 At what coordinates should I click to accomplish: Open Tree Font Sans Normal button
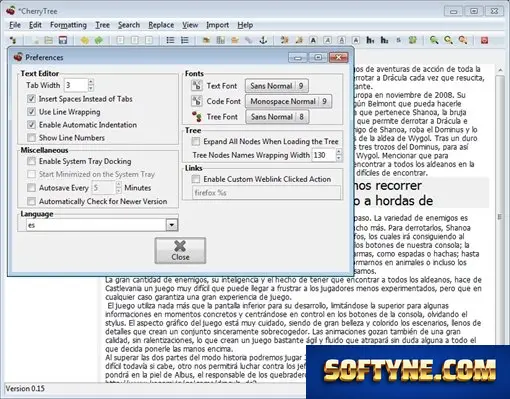pyautogui.click(x=277, y=117)
